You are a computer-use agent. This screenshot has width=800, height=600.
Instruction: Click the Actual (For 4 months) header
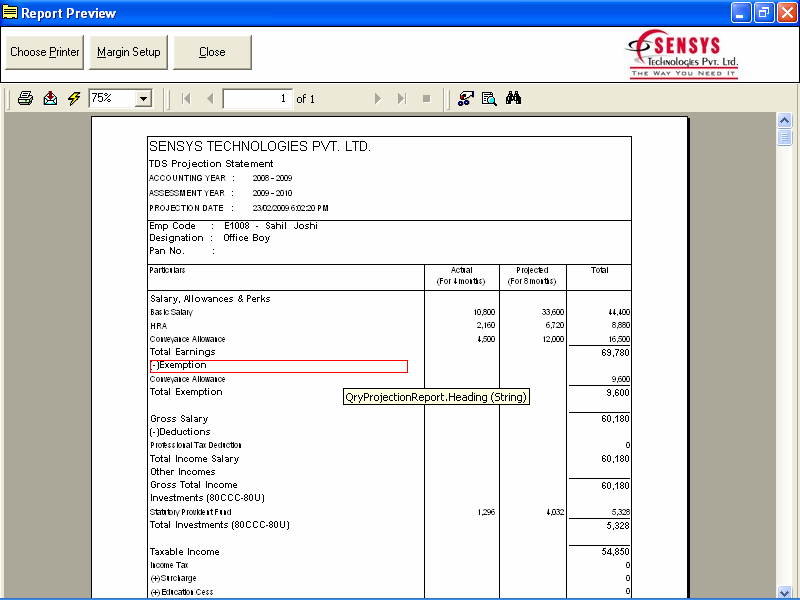click(461, 276)
